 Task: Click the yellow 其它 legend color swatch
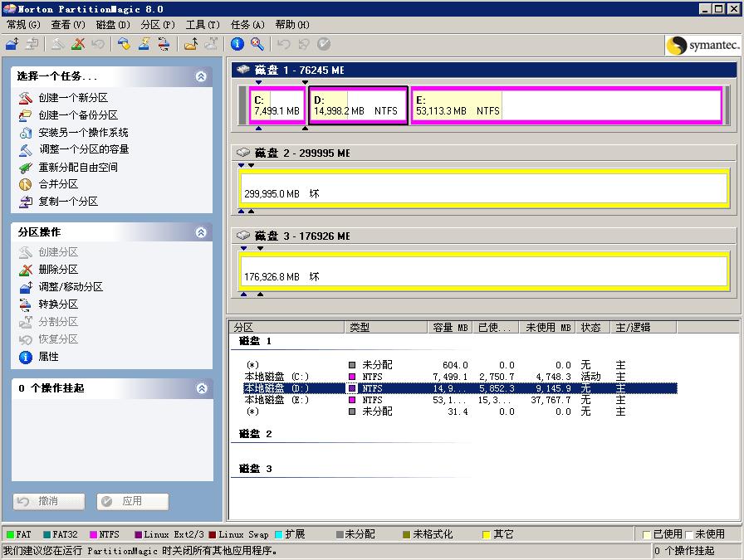pyautogui.click(x=487, y=534)
